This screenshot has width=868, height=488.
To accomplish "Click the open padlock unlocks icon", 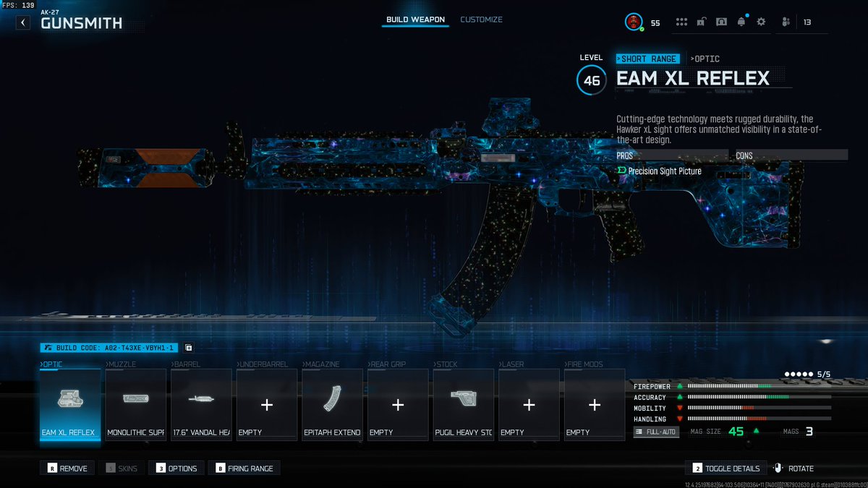I will (701, 22).
